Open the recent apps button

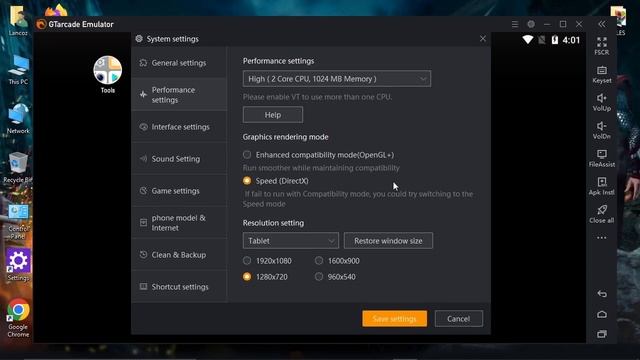pyautogui.click(x=602, y=334)
